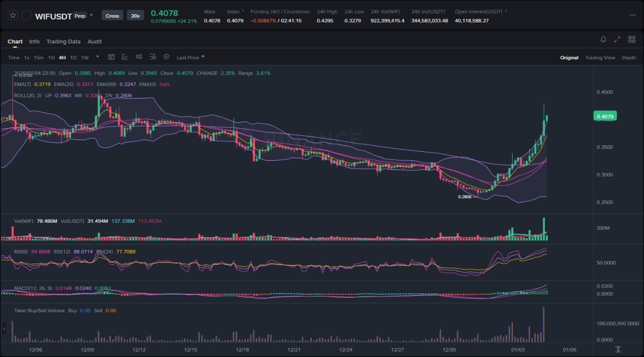Open the Open Interest(USDT) external link

pyautogui.click(x=481, y=12)
